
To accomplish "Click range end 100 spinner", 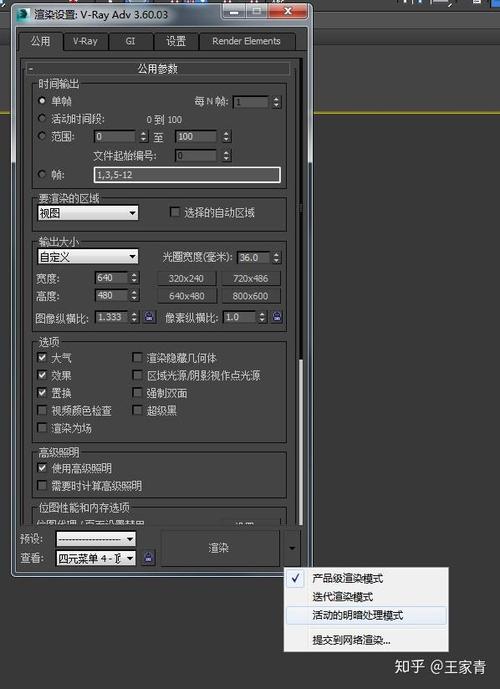I will 226,136.
